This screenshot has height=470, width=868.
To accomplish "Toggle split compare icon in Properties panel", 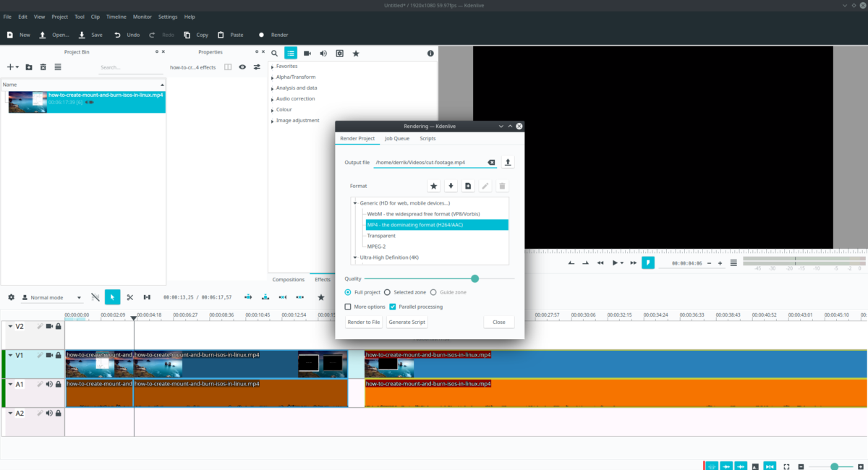I will point(228,67).
